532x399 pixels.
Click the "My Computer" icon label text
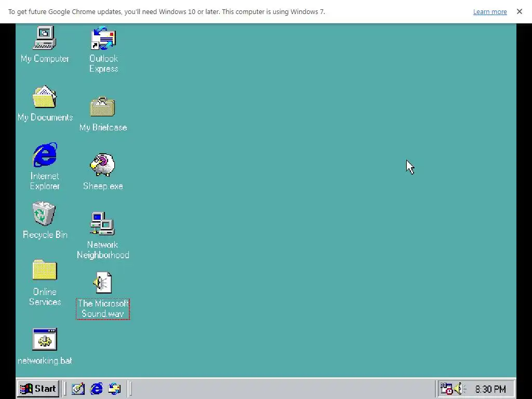click(x=45, y=59)
